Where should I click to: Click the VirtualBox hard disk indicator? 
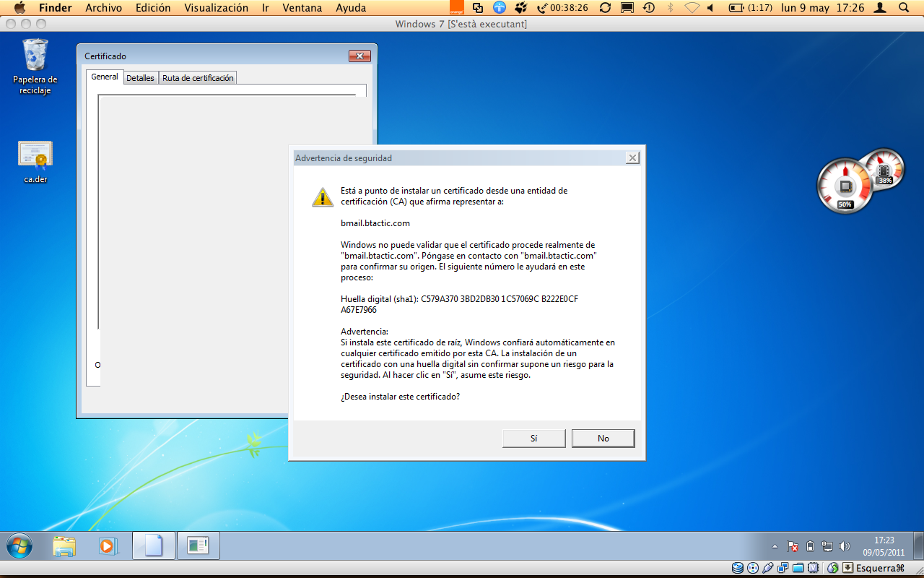(737, 569)
